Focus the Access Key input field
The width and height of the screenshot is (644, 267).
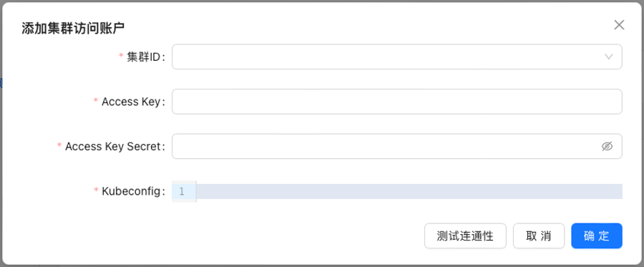click(x=396, y=102)
